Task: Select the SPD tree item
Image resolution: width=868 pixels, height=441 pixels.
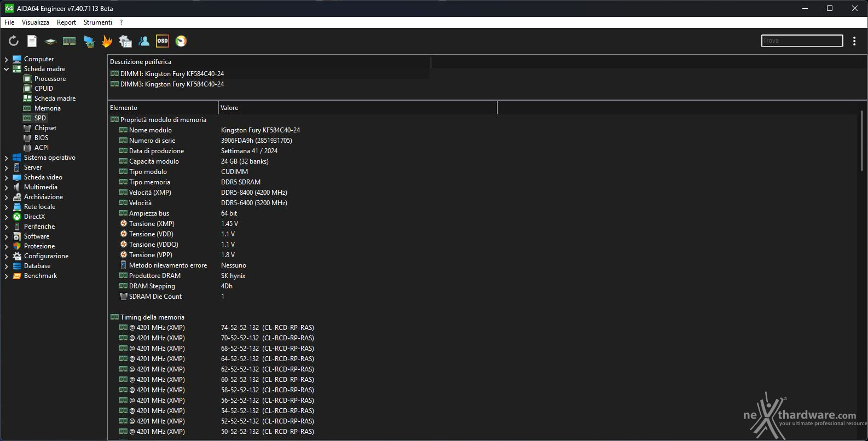Action: pyautogui.click(x=40, y=118)
